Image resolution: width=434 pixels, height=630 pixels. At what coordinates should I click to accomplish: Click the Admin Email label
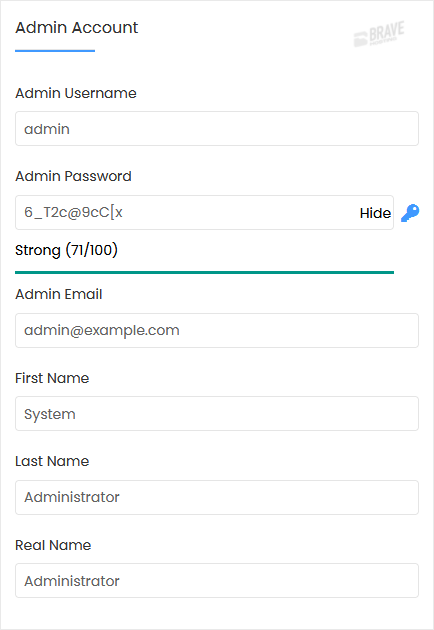[x=59, y=295]
